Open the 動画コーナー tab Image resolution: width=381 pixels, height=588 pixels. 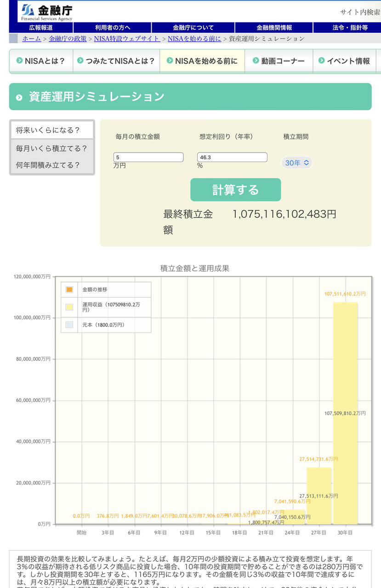[x=279, y=61]
